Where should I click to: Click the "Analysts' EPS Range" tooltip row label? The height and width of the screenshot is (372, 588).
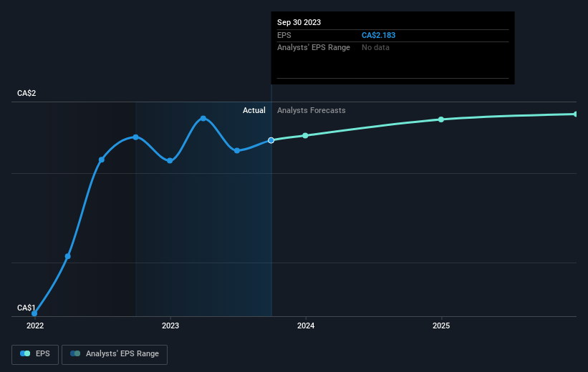(x=314, y=48)
